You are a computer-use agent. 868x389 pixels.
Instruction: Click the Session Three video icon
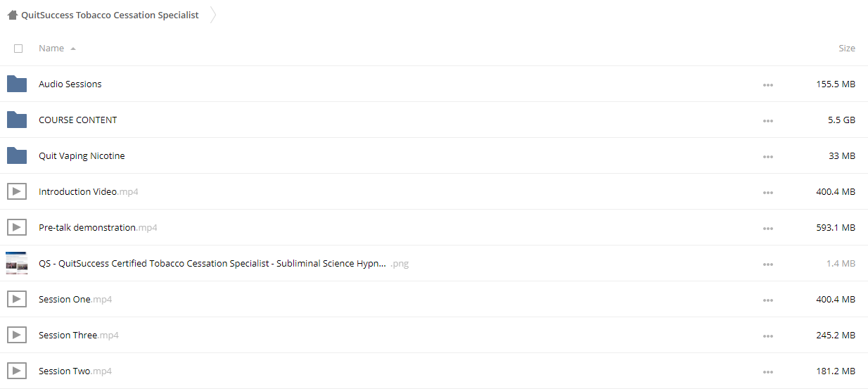point(17,335)
